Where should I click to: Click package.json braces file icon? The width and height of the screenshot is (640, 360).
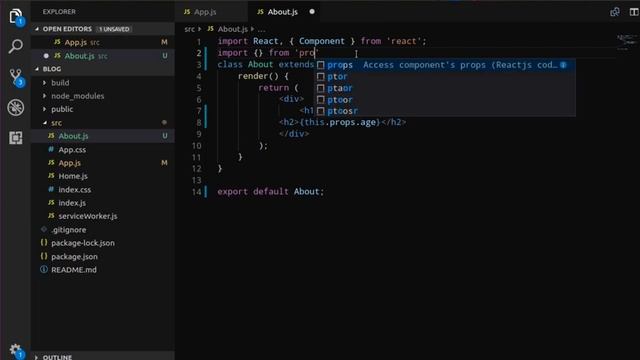tap(44, 256)
